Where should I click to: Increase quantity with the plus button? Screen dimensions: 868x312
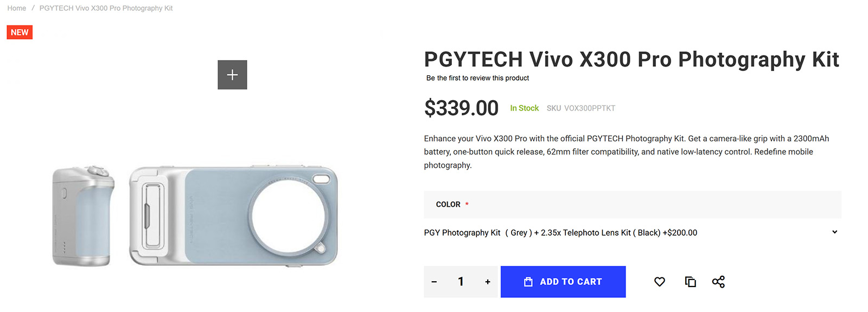click(488, 282)
